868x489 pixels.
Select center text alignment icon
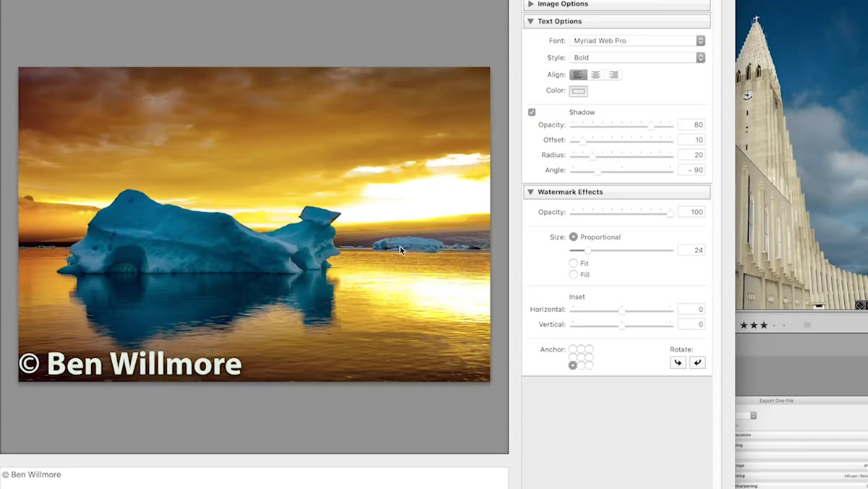coord(595,75)
